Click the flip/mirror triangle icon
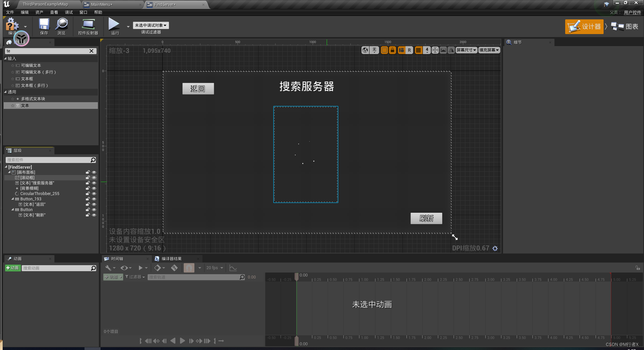 (451, 50)
